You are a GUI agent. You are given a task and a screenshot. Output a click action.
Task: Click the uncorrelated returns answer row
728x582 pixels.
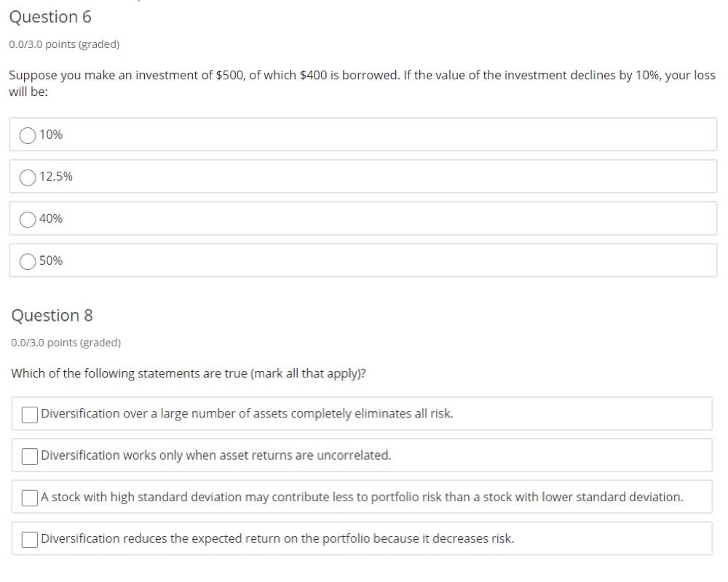(364, 455)
